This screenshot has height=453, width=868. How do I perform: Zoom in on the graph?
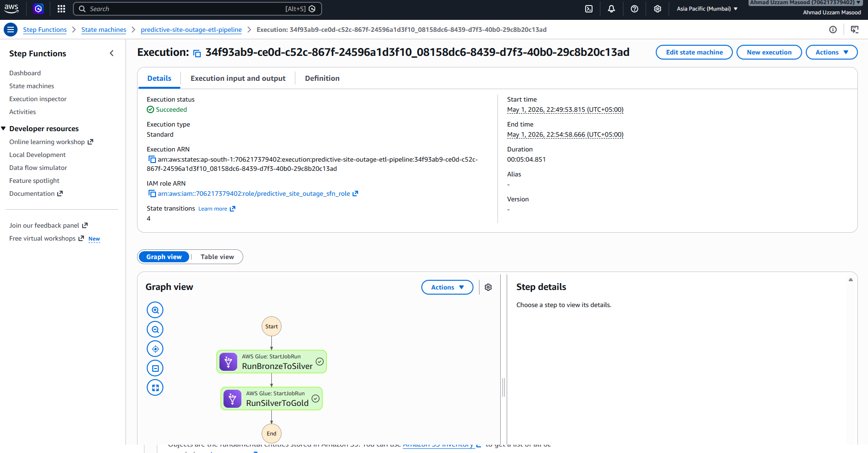point(155,310)
